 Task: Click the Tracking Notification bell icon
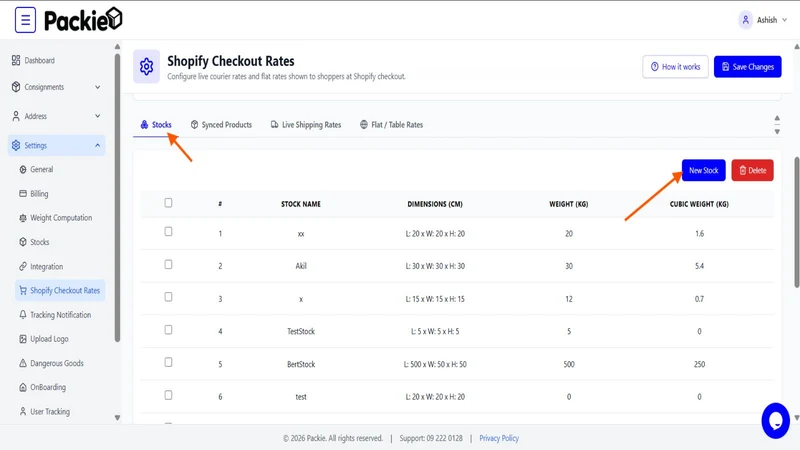23,315
